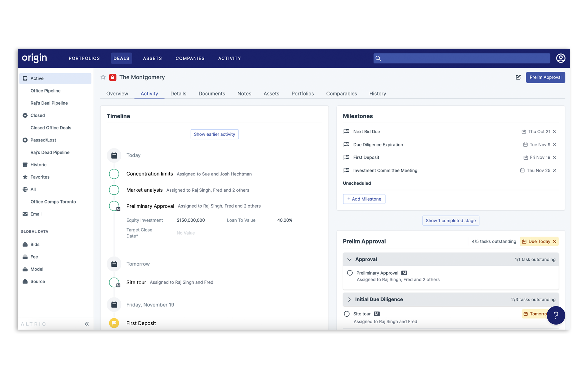
Task: Open the help question mark button
Action: click(556, 315)
